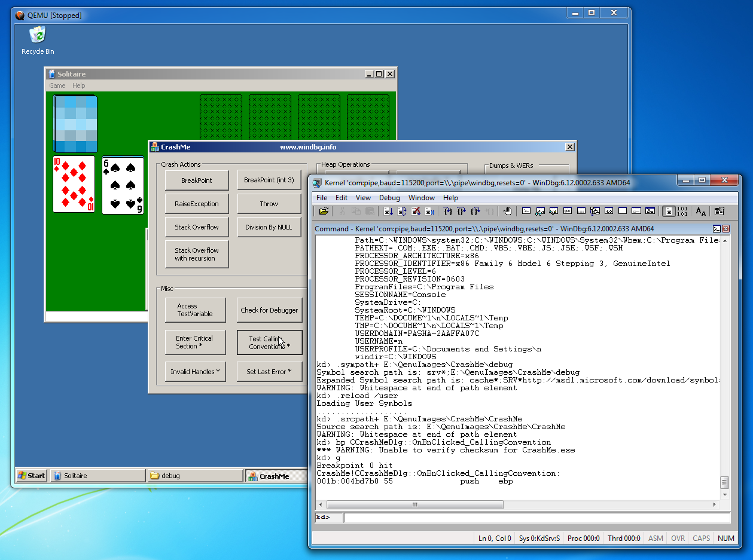Image resolution: width=753 pixels, height=560 pixels.
Task: Switch to debug folder via guest taskbar
Action: point(195,476)
